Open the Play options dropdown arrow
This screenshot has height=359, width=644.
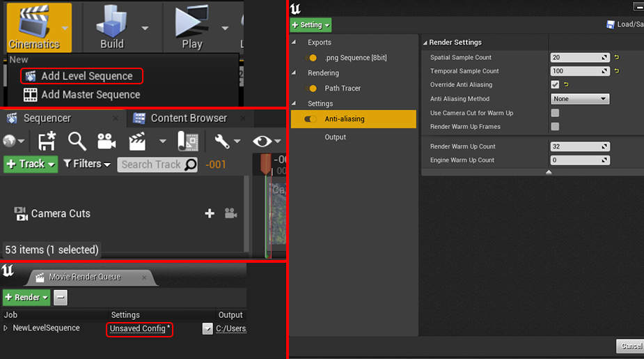pos(225,29)
